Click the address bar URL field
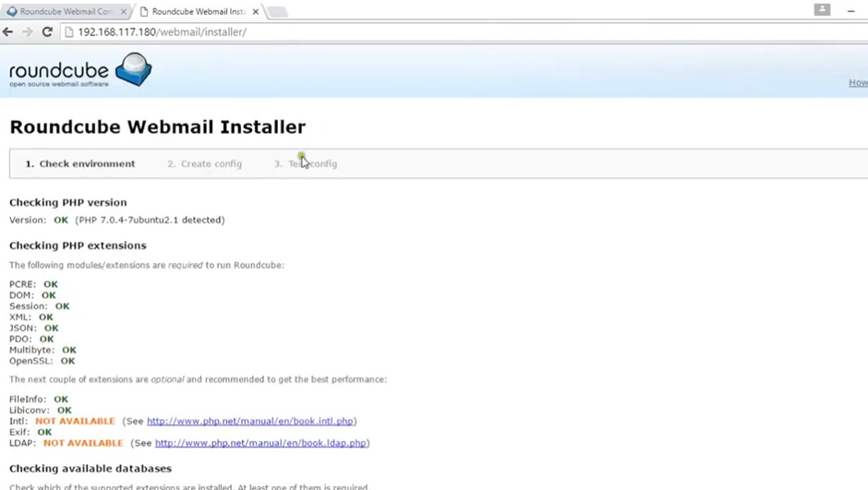 465,32
